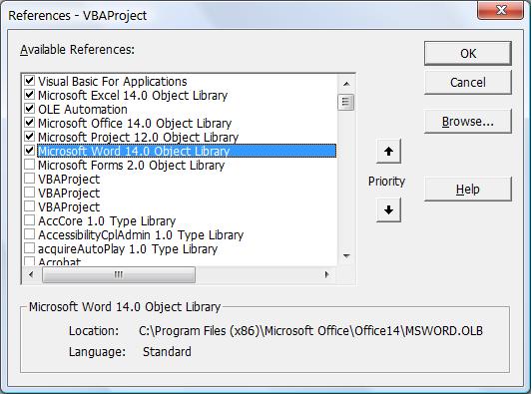
Task: Uncheck Microsoft Project 12.0 Object Library
Action: tap(30, 137)
